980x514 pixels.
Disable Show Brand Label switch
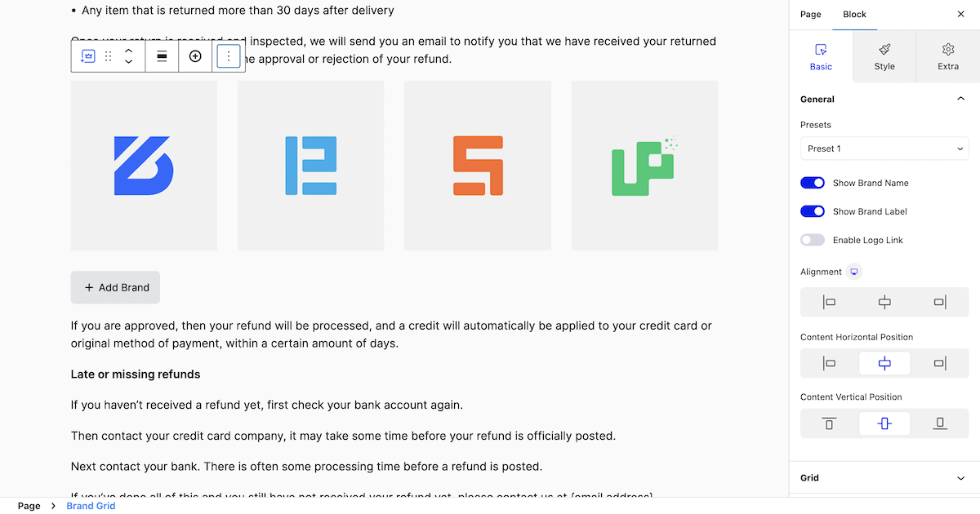pos(813,211)
